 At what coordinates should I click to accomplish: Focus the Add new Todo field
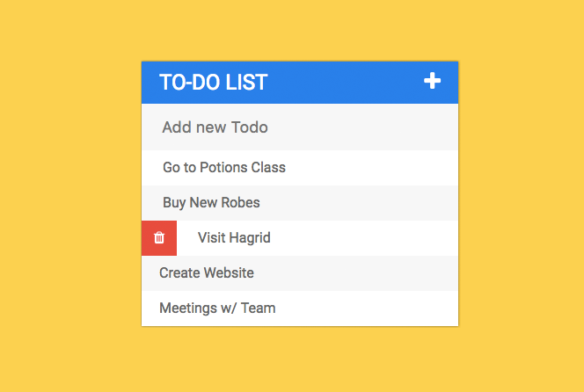pos(300,127)
